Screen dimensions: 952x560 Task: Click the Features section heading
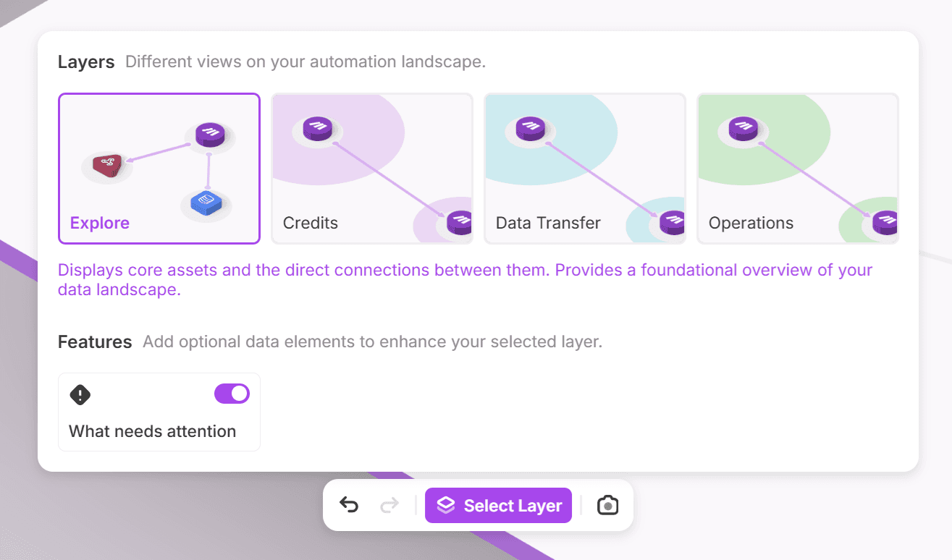click(95, 341)
